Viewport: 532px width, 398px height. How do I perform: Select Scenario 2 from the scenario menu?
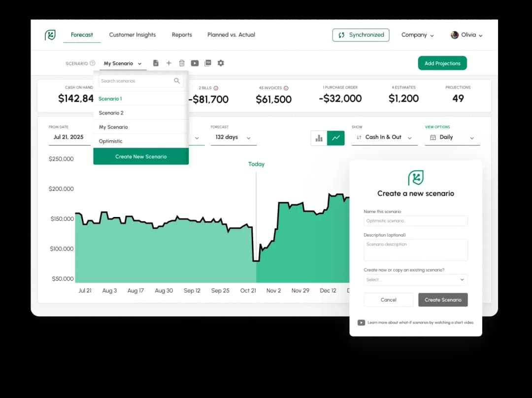coord(112,112)
